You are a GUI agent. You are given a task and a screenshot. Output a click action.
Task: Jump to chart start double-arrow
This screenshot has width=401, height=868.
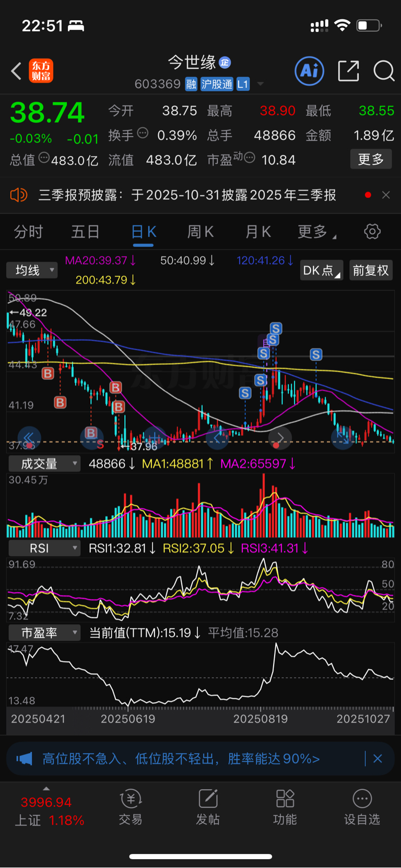(x=29, y=437)
